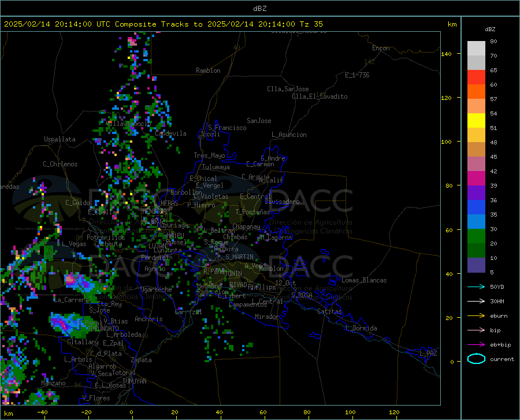Click the TUNUYAN map label
The width and height of the screenshot is (520, 420).
[x=134, y=381]
